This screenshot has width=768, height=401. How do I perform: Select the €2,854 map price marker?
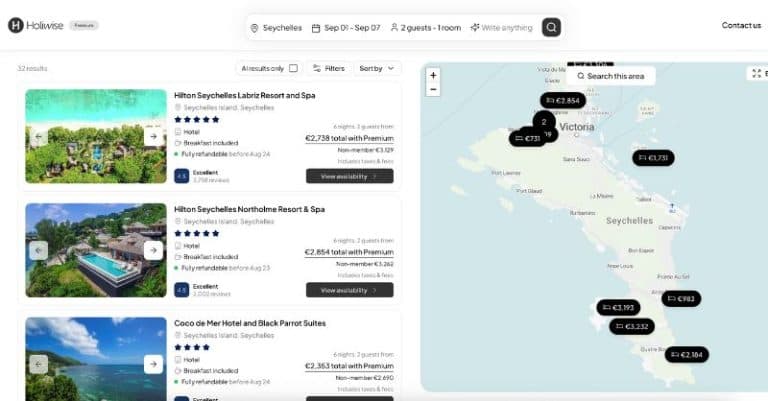(563, 100)
